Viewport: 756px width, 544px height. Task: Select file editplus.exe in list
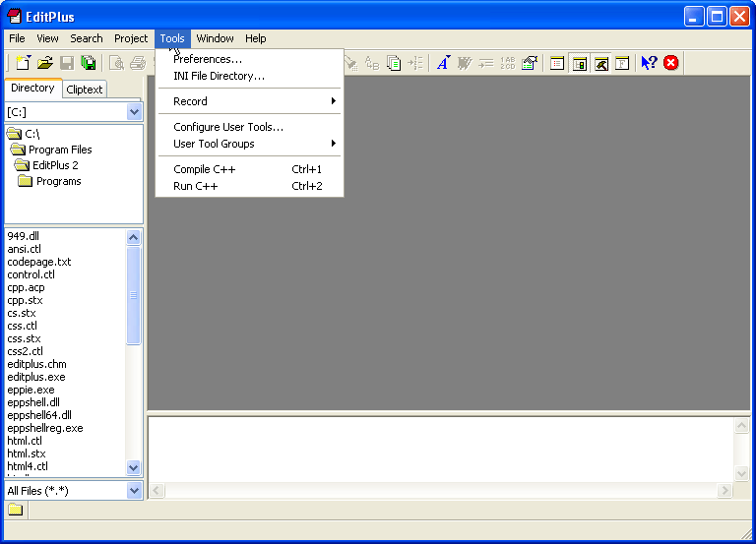click(36, 377)
